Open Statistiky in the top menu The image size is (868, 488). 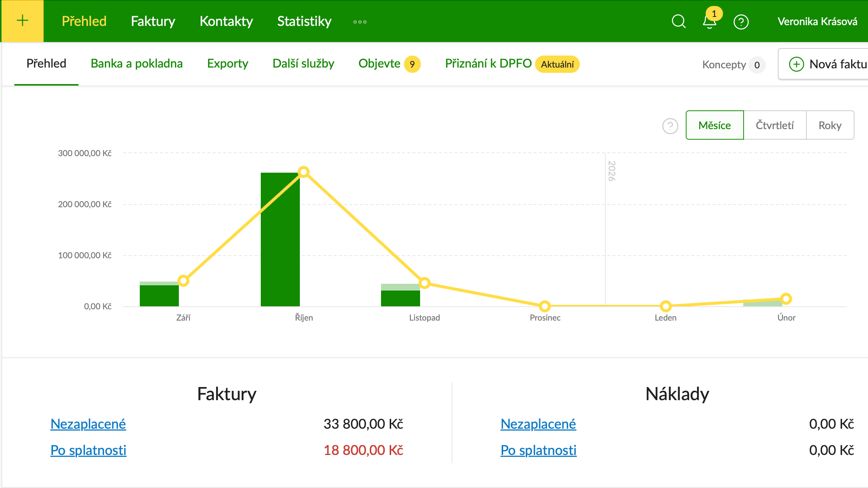pos(304,21)
